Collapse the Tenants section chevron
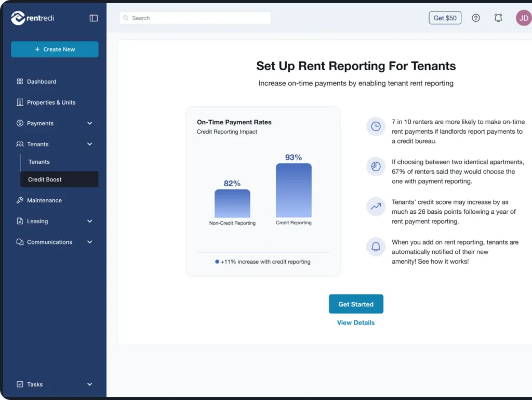The image size is (532, 400). [89, 144]
